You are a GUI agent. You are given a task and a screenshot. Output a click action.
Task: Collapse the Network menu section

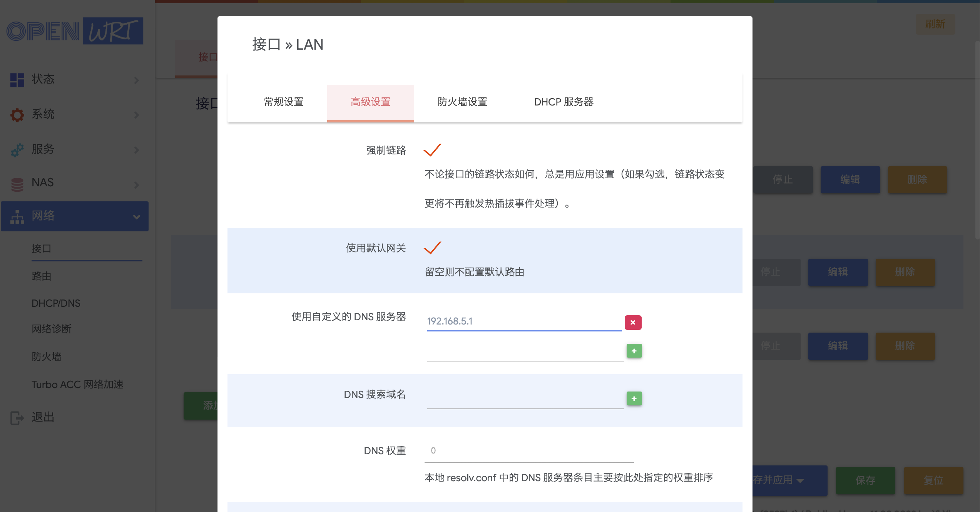tap(136, 217)
